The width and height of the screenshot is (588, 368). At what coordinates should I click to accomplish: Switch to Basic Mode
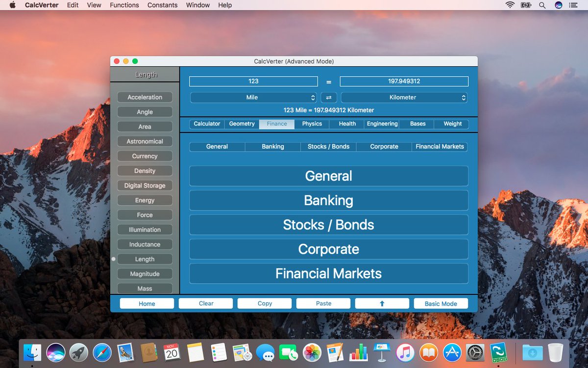tap(441, 304)
